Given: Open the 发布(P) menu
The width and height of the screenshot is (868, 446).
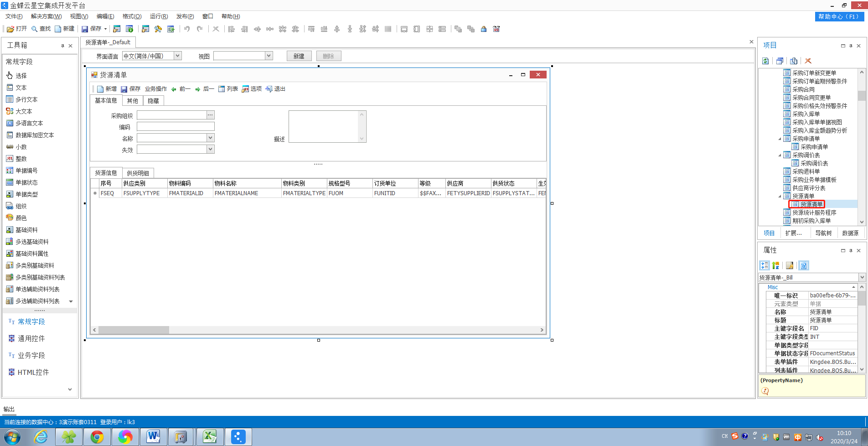Looking at the screenshot, I should point(185,16).
